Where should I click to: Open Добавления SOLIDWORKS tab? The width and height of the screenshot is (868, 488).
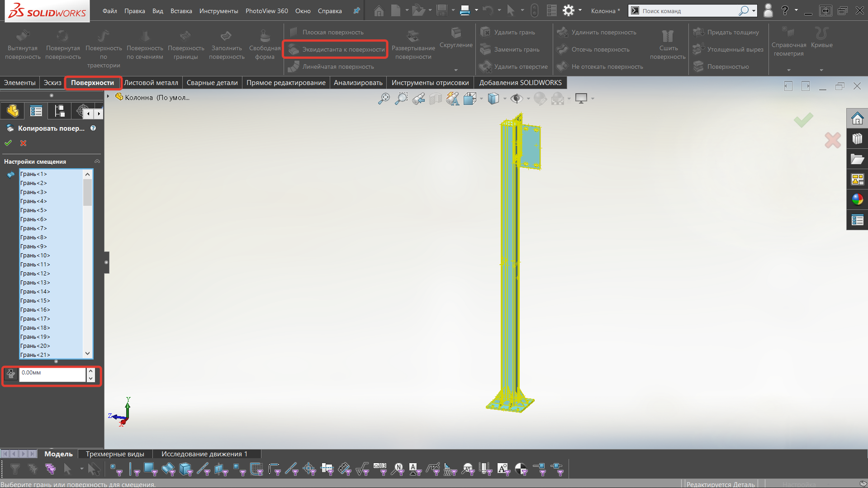coord(520,83)
